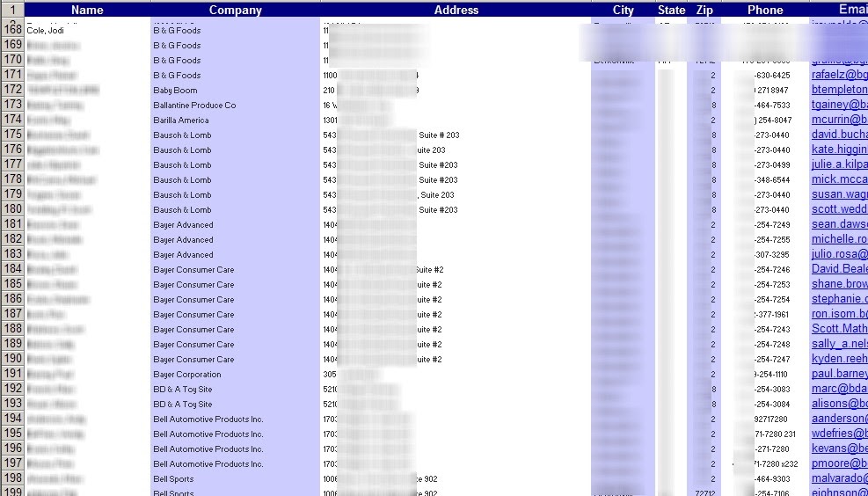Open the alisons email link
Image resolution: width=868 pixels, height=496 pixels.
pos(839,405)
